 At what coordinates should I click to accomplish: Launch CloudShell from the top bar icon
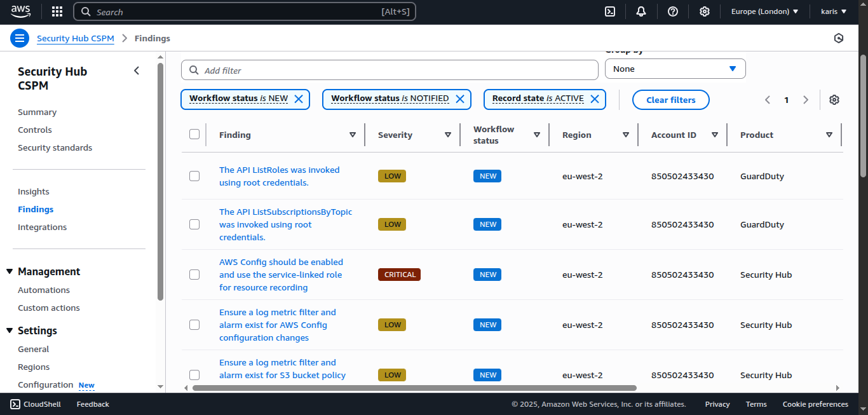click(x=609, y=11)
